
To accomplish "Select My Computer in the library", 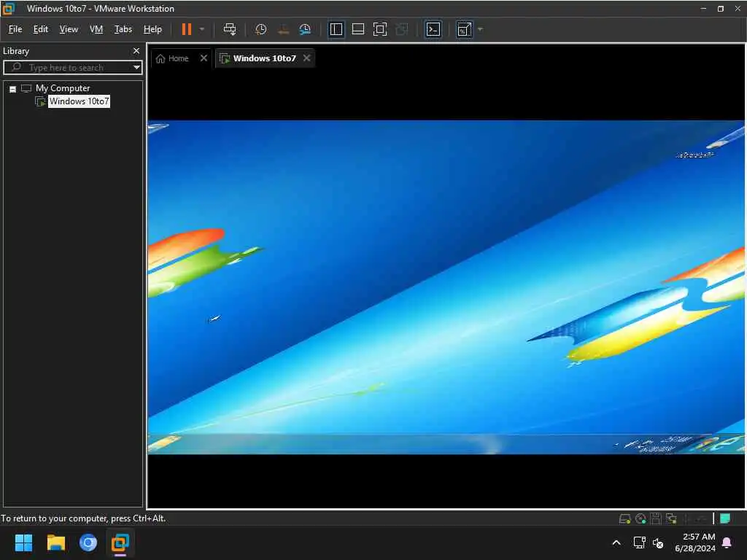I will (x=63, y=88).
